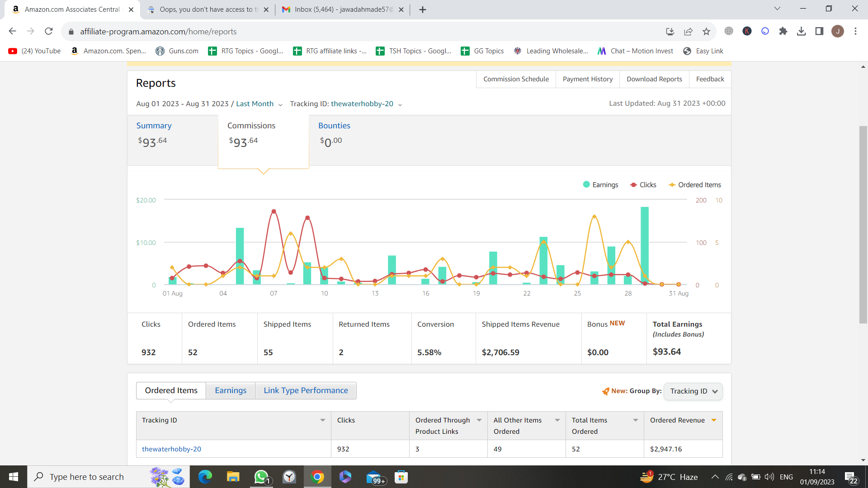868x488 pixels.
Task: Open the Commission Schedule page
Action: (516, 79)
